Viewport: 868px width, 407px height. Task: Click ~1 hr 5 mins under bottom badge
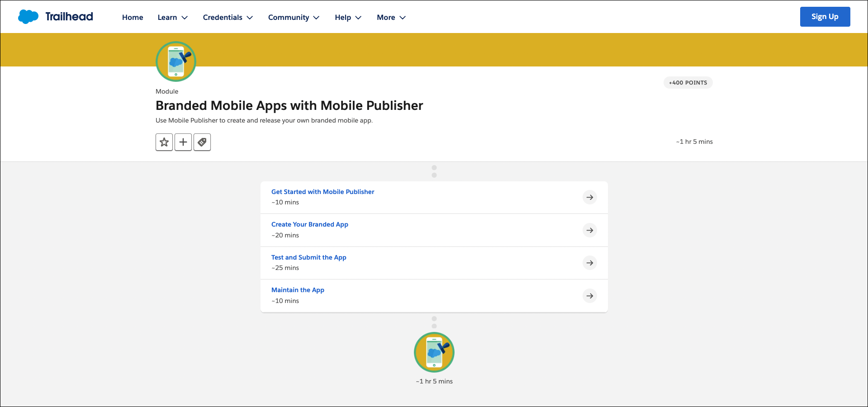coord(434,381)
